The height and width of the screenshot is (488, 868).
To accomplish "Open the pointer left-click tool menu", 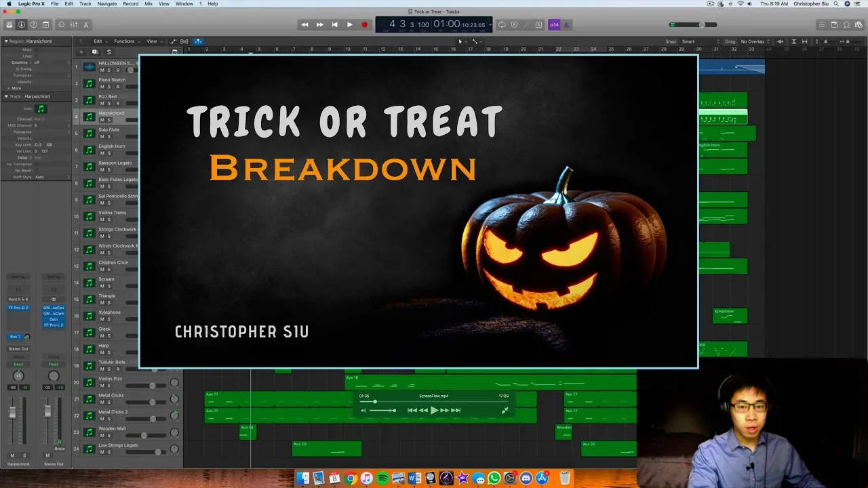I will tap(462, 41).
